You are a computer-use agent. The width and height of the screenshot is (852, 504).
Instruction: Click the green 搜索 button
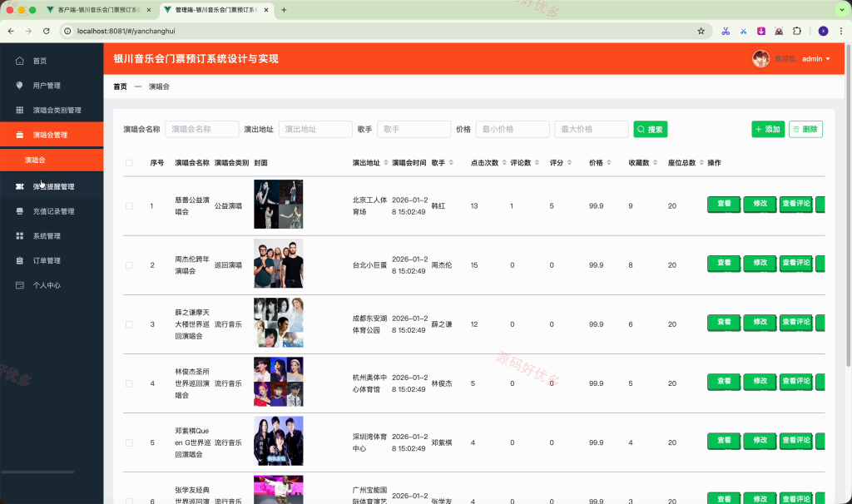(x=651, y=129)
